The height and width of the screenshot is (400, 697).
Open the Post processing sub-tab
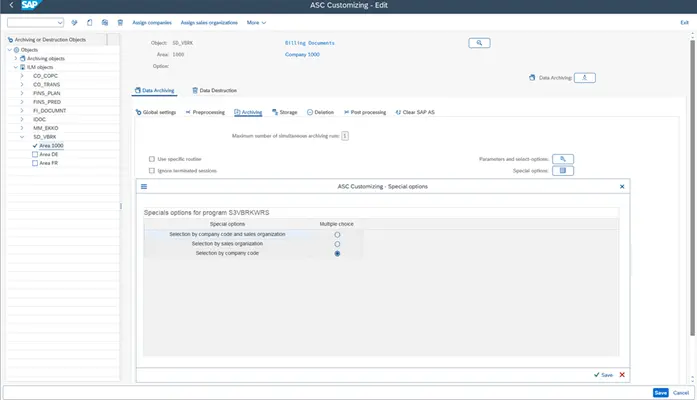(365, 112)
